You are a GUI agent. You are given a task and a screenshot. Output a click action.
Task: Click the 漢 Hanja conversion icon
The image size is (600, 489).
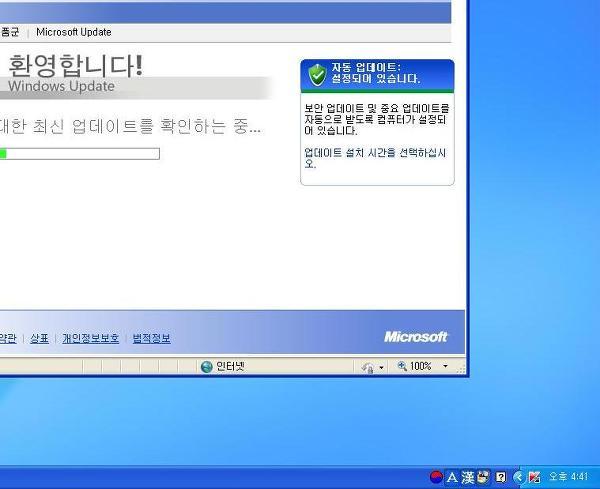[x=468, y=478]
